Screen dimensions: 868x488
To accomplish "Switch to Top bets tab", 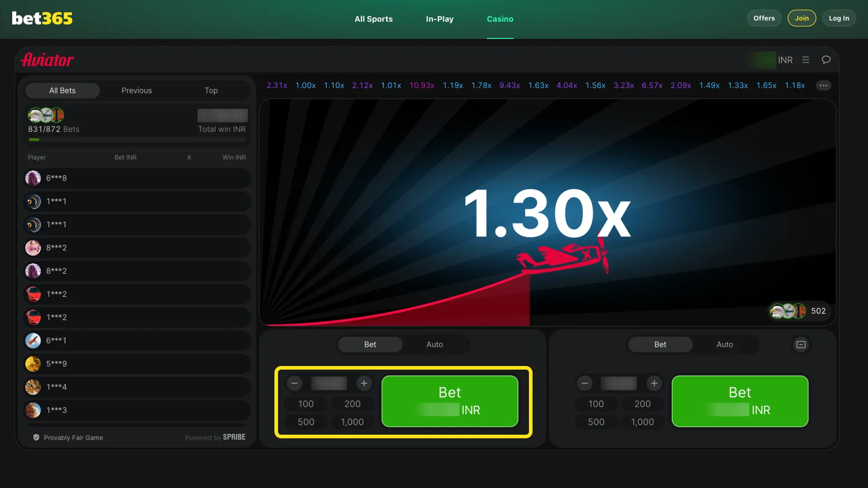I will [x=211, y=90].
